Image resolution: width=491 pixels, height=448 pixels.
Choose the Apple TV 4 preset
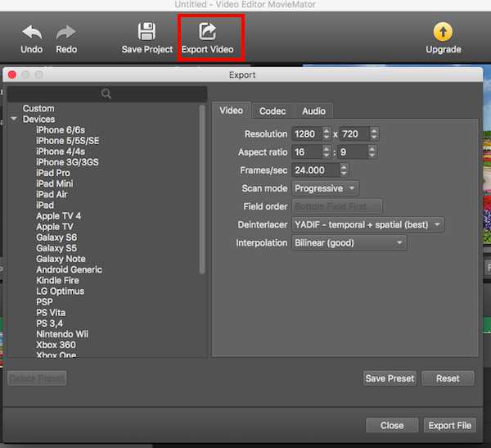(x=59, y=216)
